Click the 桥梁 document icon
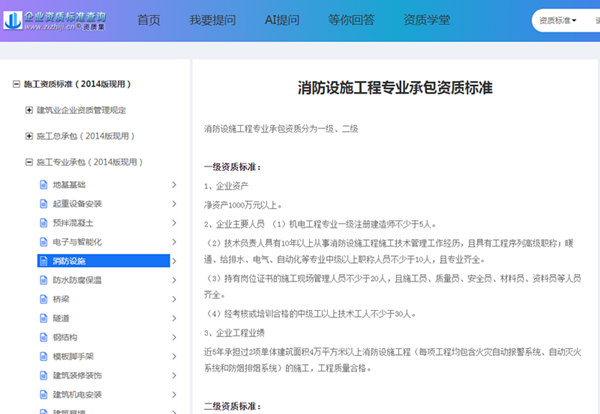This screenshot has width=600, height=414. pyautogui.click(x=43, y=299)
